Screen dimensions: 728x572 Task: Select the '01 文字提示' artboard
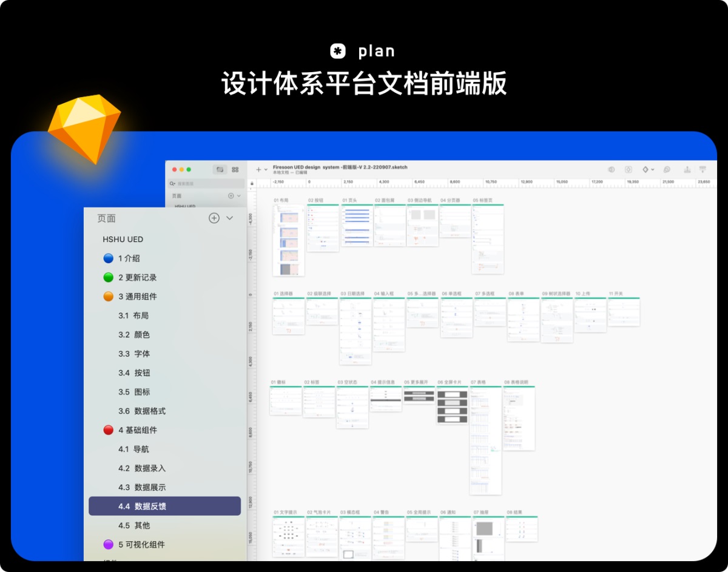click(289, 536)
